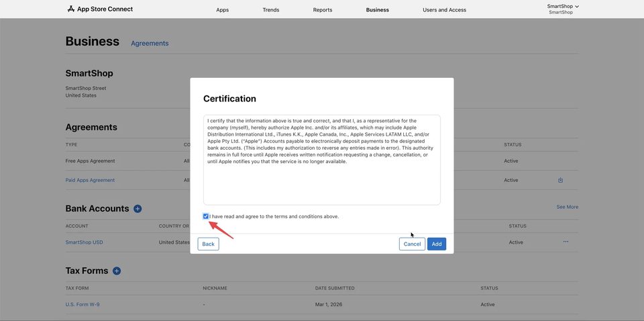Viewport: 644px width, 321px height.
Task: Click the Mar 1, 2026 date cell
Action: click(x=329, y=305)
